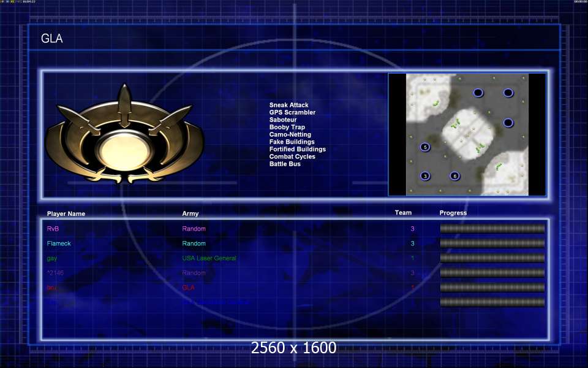This screenshot has height=368, width=588.
Task: Click RvB's team number
Action: (x=412, y=229)
